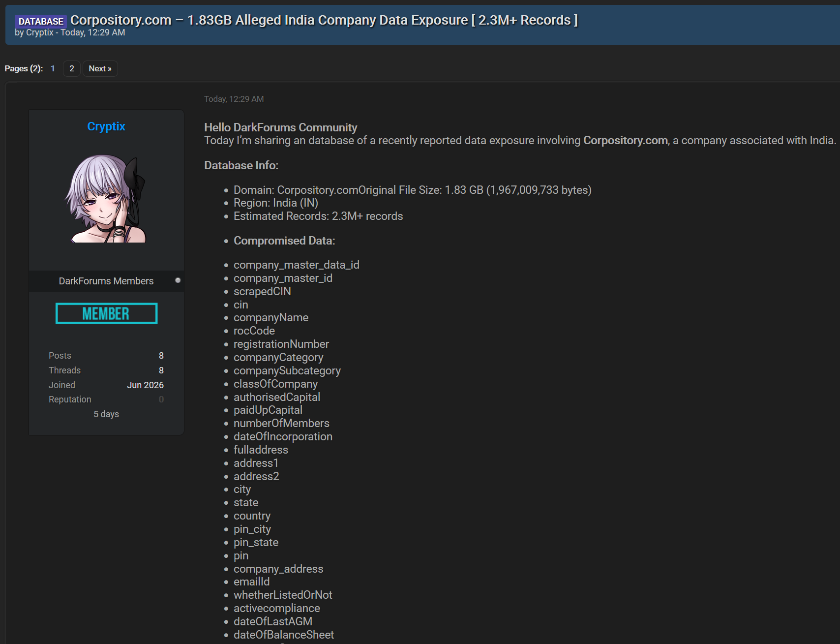This screenshot has height=644, width=840.
Task: Click the Next » pagination button
Action: 100,68
